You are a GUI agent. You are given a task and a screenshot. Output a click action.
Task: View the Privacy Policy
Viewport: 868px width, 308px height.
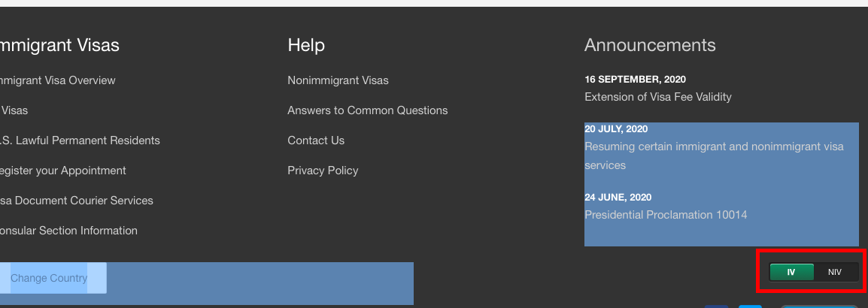tap(323, 171)
